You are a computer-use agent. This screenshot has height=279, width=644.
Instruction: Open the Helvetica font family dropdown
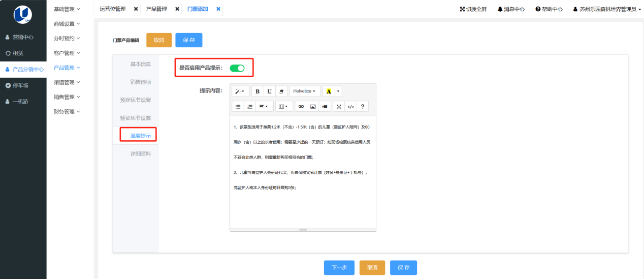pyautogui.click(x=305, y=91)
